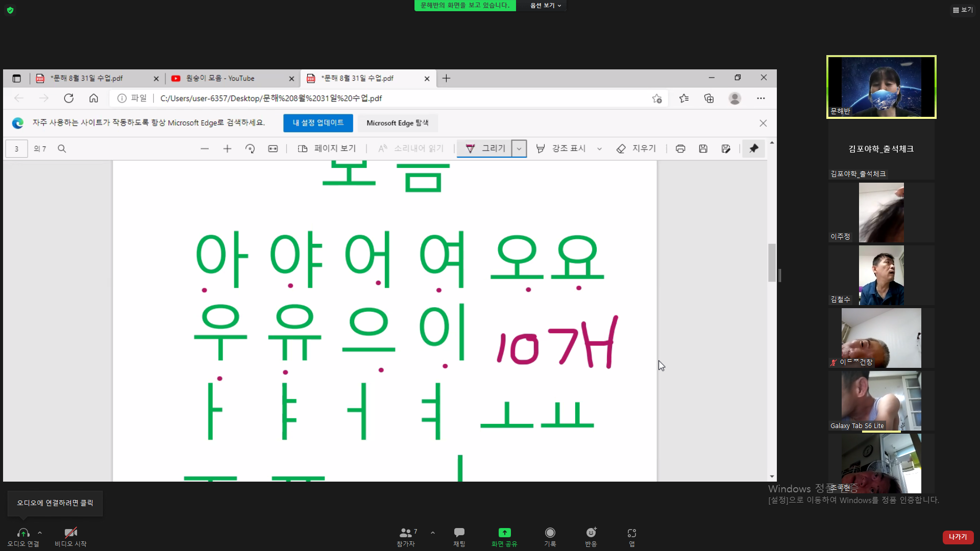Toggle the Draw (그리기) tool
980x551 pixels.
click(x=485, y=148)
